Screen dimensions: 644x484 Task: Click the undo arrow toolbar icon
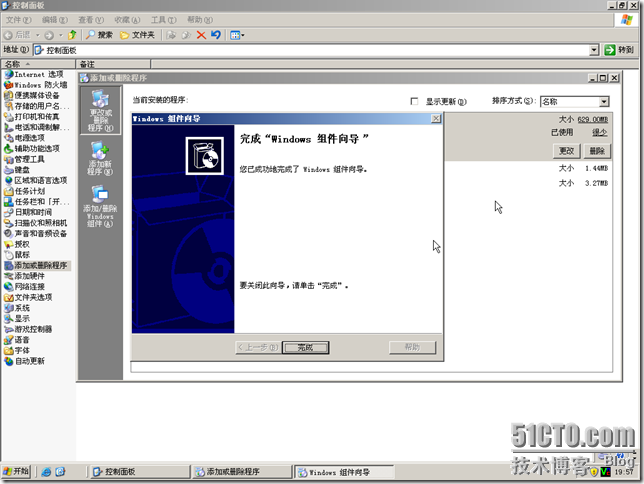pyautogui.click(x=216, y=35)
